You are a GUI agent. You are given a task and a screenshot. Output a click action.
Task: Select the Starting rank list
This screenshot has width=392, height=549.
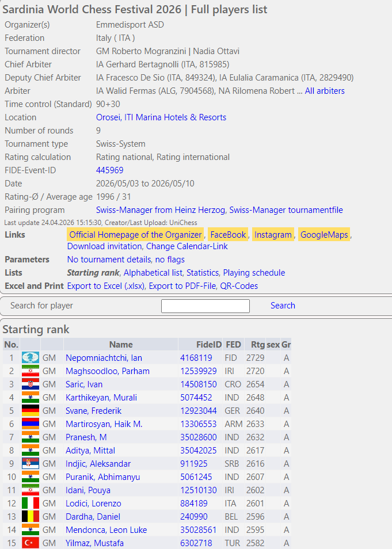[93, 273]
